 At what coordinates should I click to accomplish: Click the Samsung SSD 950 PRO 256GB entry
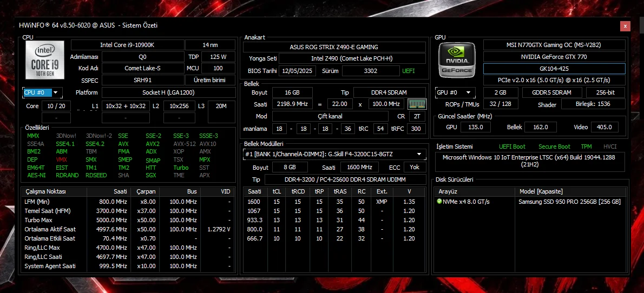click(x=569, y=202)
